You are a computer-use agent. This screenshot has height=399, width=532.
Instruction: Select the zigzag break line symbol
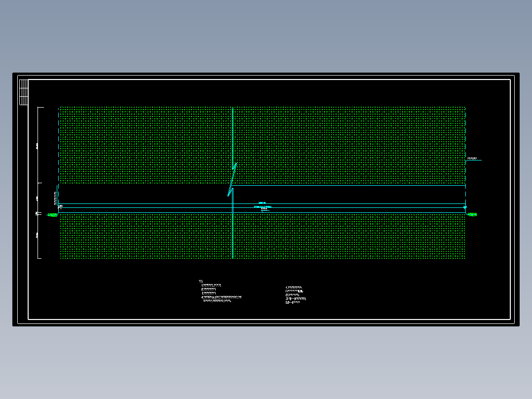(232, 180)
